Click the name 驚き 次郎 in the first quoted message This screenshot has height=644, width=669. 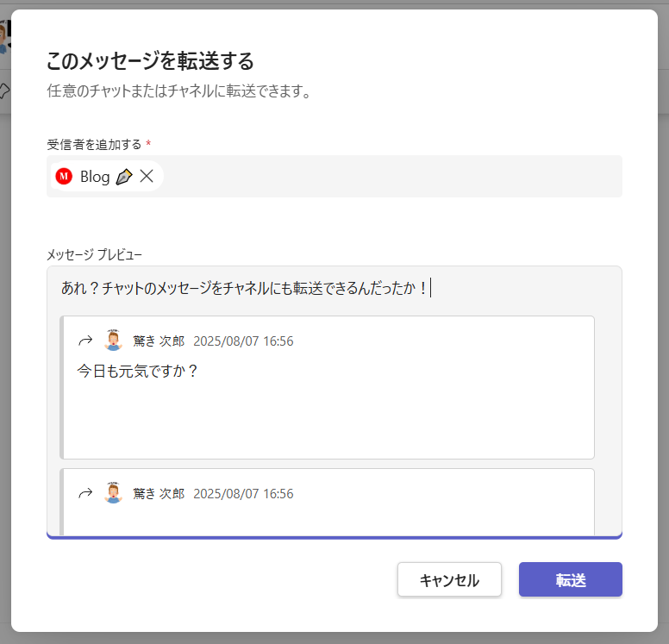(x=159, y=341)
